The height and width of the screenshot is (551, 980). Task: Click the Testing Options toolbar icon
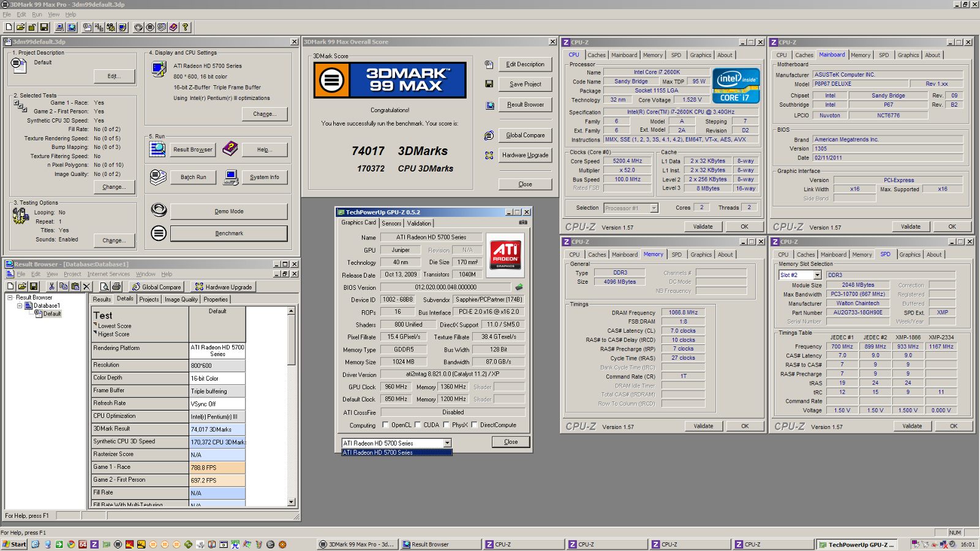coord(111,27)
